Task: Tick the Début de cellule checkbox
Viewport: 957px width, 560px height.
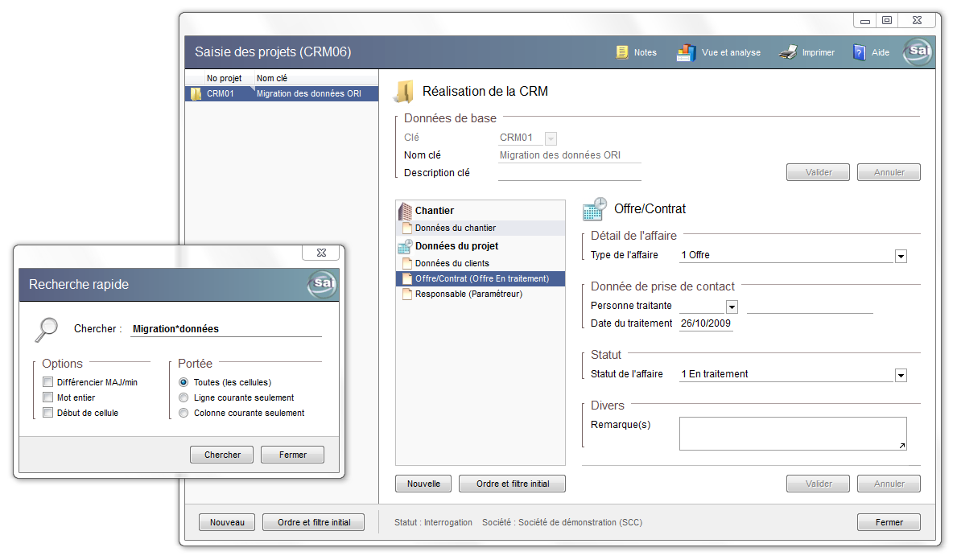Action: pos(48,413)
